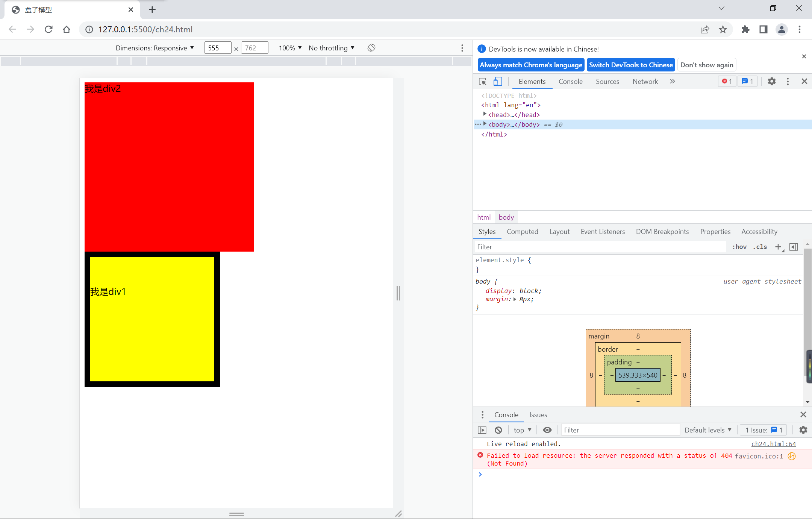Open DevTools settings gear icon

point(772,81)
